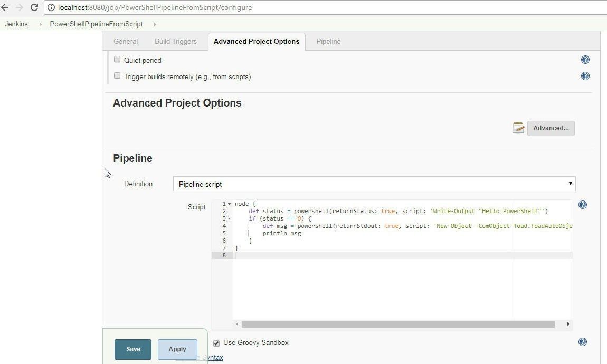Open help icon next to Script editor
This screenshot has width=607, height=364.
click(582, 205)
